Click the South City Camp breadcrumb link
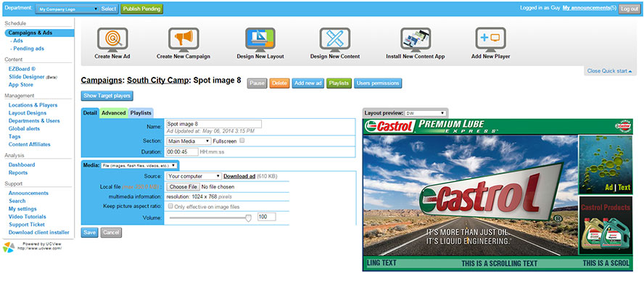Screen dimensions: 644x290 click(x=158, y=80)
